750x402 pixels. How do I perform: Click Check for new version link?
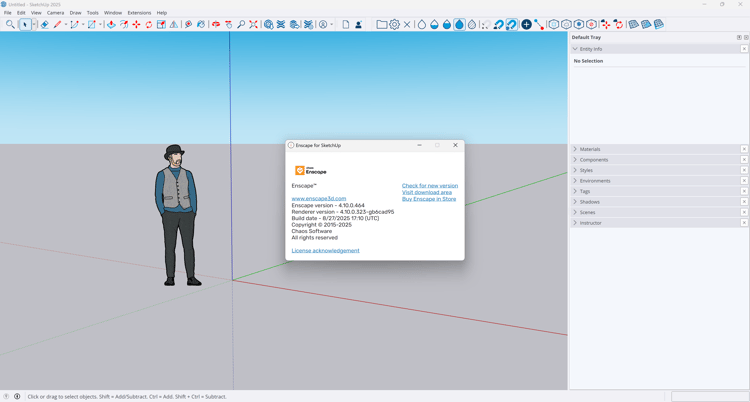430,186
